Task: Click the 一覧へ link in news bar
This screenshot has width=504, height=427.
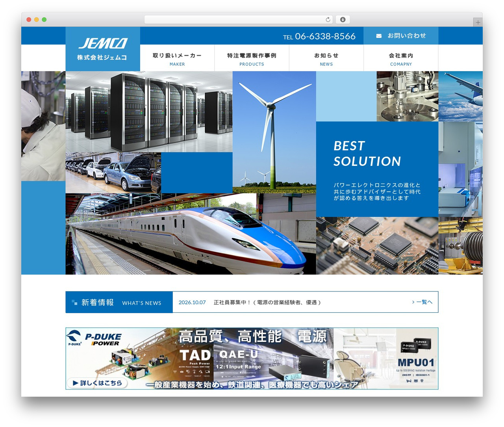Action: click(x=422, y=302)
